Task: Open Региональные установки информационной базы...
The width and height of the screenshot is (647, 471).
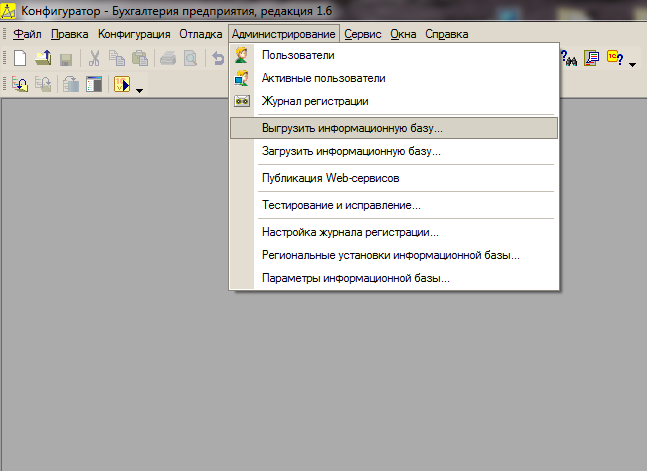Action: pyautogui.click(x=394, y=255)
